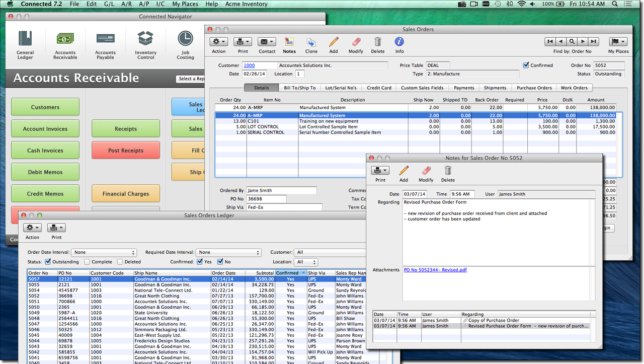
Task: Open the Inventory Control module icon
Action: (145, 45)
